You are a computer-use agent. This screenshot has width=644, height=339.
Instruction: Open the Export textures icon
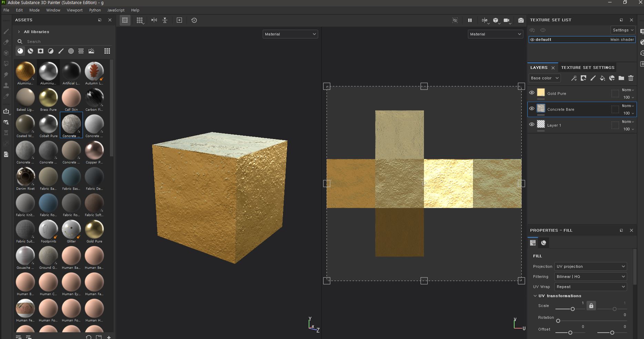pyautogui.click(x=6, y=111)
